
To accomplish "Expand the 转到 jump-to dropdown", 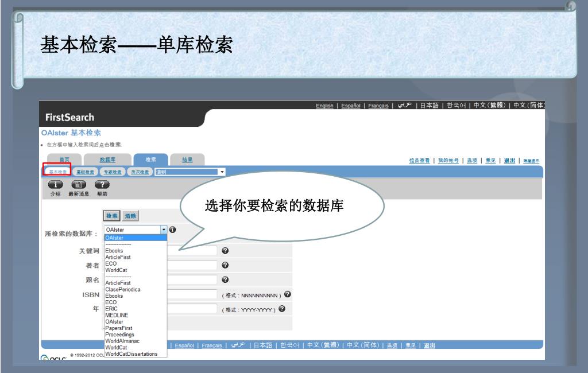I will [222, 172].
